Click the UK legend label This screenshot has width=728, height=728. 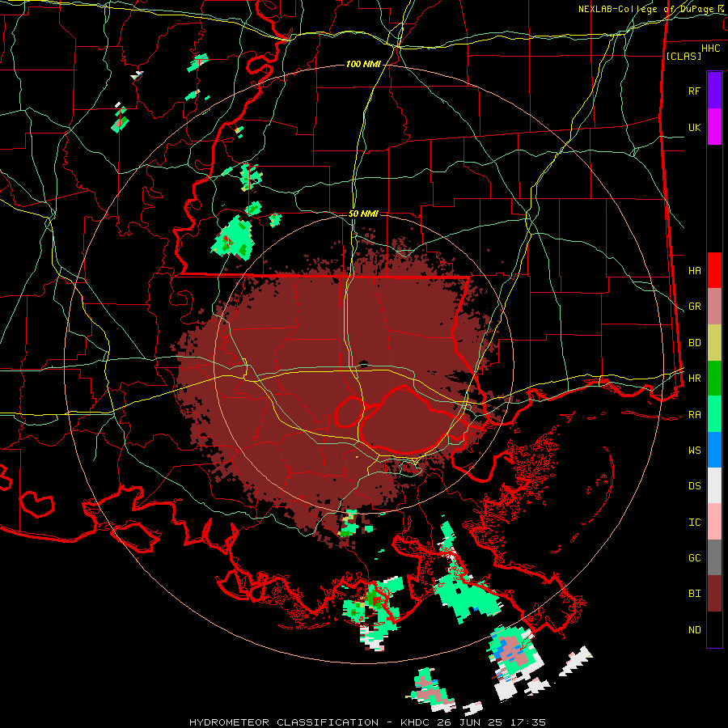coord(694,127)
